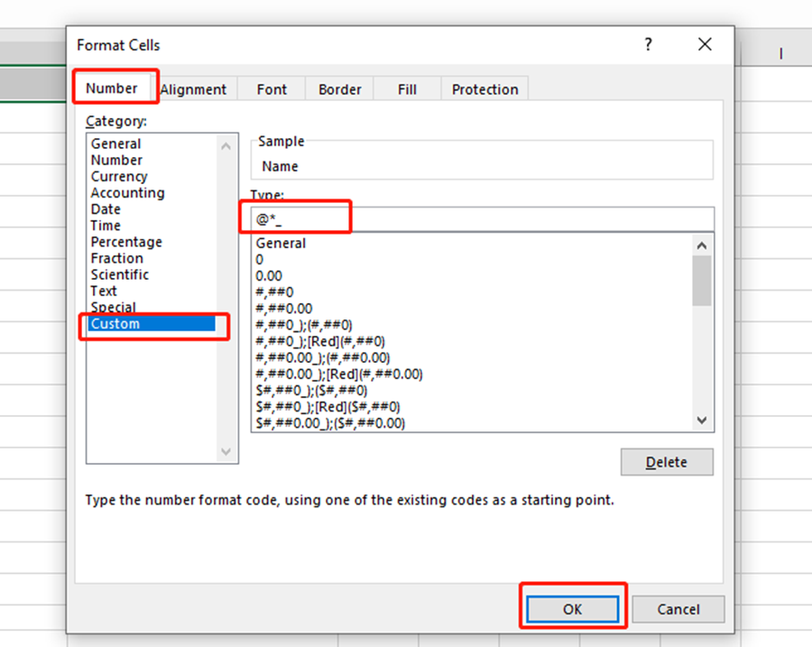Click the Cancel button
The height and width of the screenshot is (647, 812).
678,609
